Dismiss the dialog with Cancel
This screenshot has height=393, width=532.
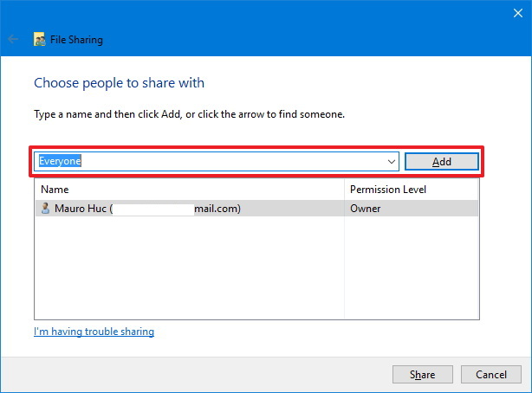coord(490,374)
